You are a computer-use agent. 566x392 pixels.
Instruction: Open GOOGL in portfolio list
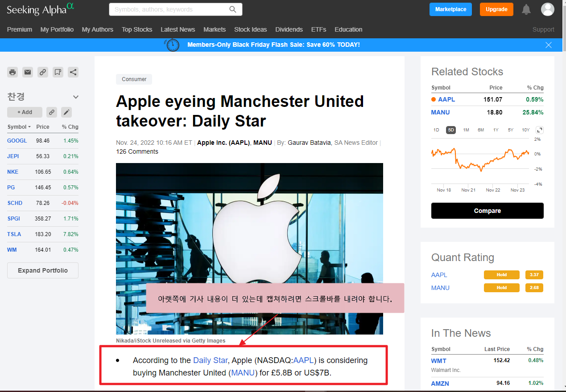point(17,140)
